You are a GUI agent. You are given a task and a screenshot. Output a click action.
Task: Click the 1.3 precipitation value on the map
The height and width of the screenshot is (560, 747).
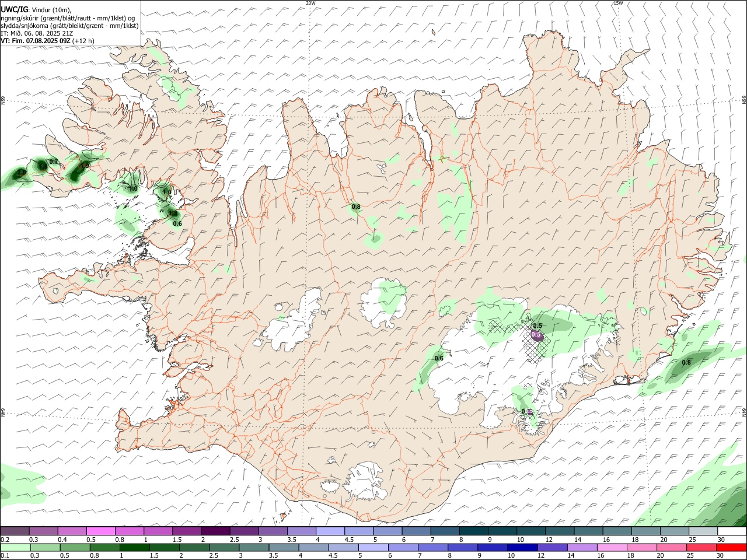click(173, 213)
